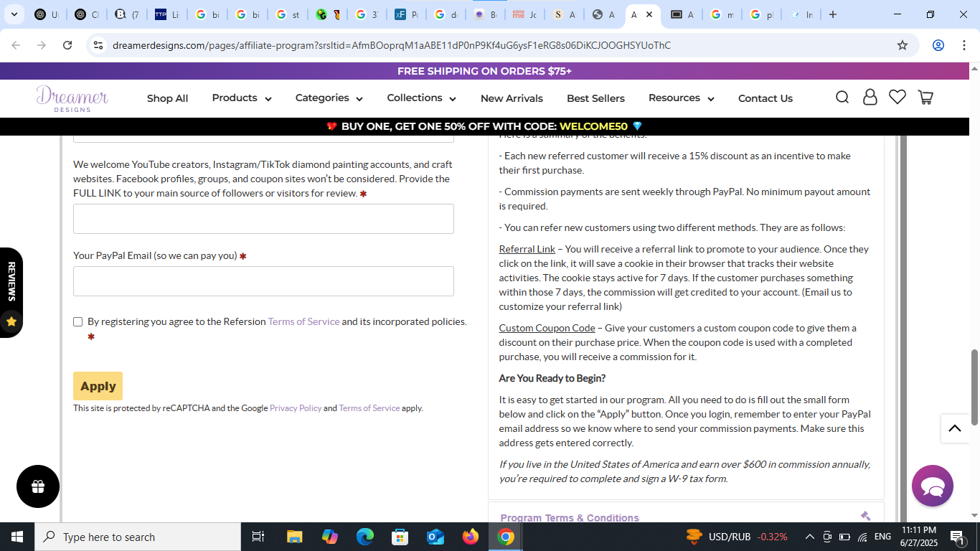Click the USD/RUB currency widget on taskbar

point(737,537)
